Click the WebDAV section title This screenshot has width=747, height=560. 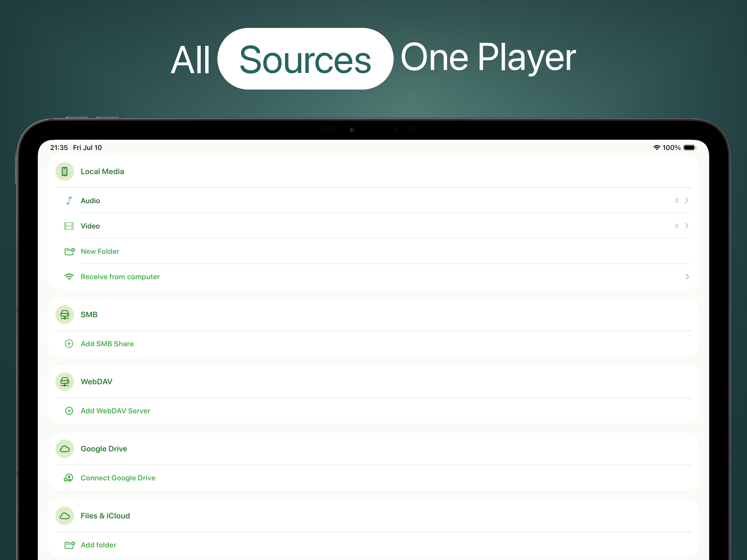(97, 382)
